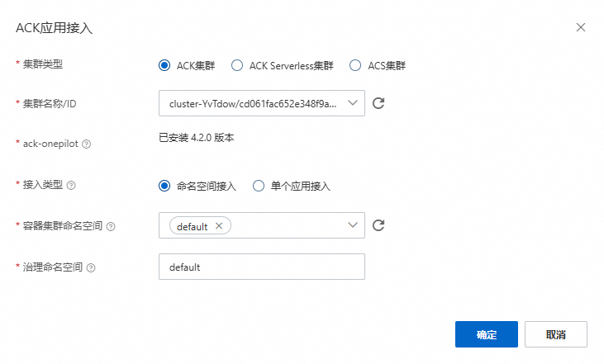Refresh the container cluster namespace list

379,225
